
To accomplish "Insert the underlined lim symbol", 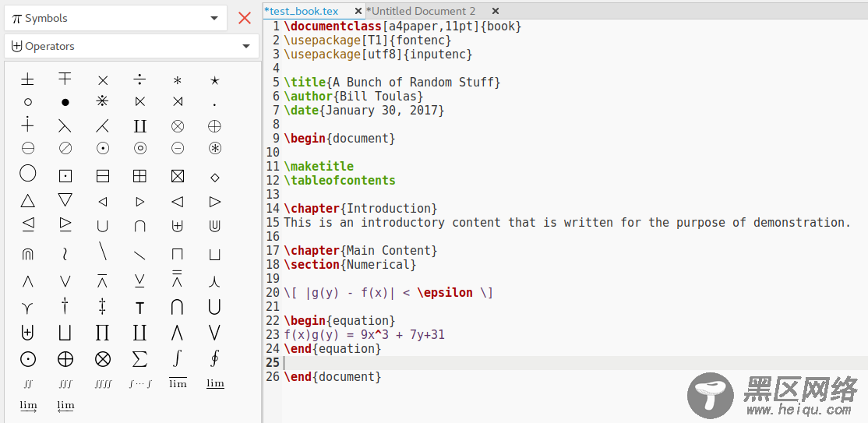I will pos(215,384).
